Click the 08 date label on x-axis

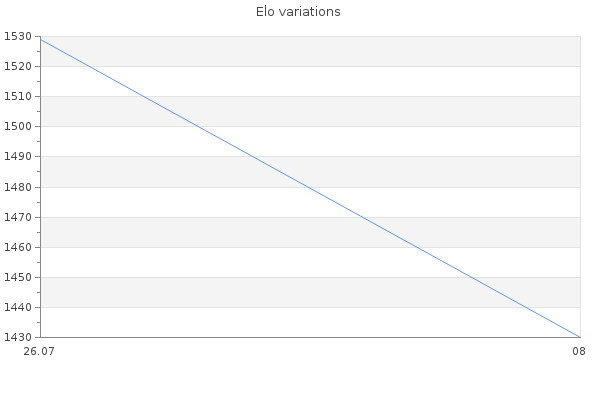click(579, 351)
